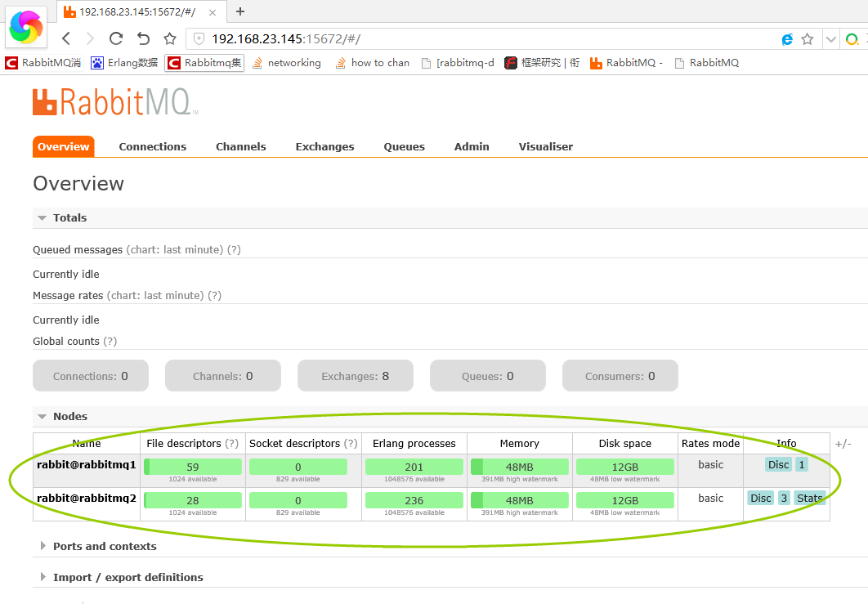The width and height of the screenshot is (868, 604).
Task: Open the Erlang数据 bookmark
Action: [x=124, y=63]
